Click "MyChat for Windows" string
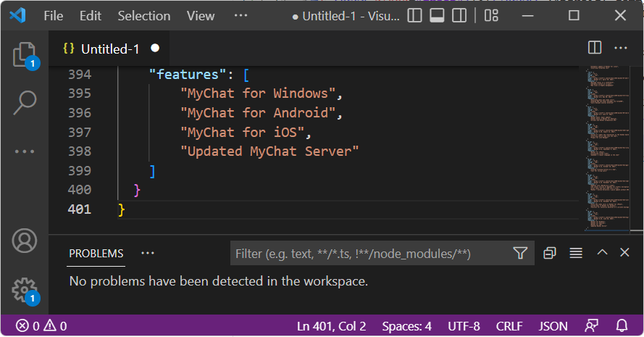644x337 pixels. 258,93
